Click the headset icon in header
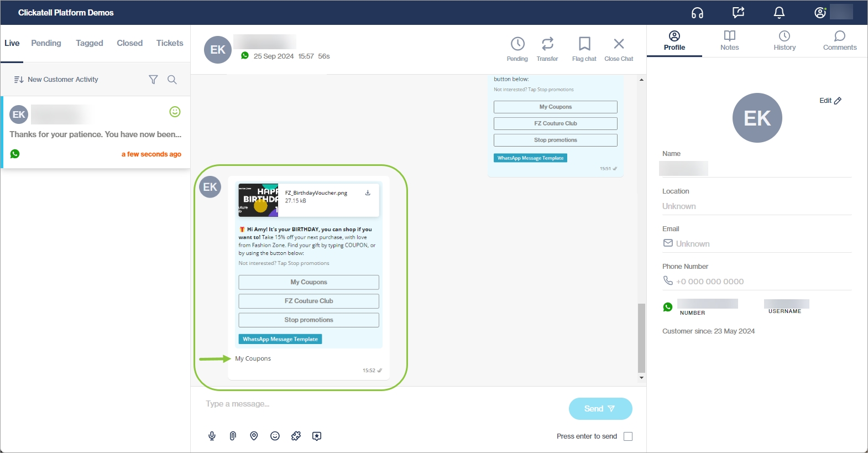Screen dimensions: 868x453 pyautogui.click(x=697, y=13)
